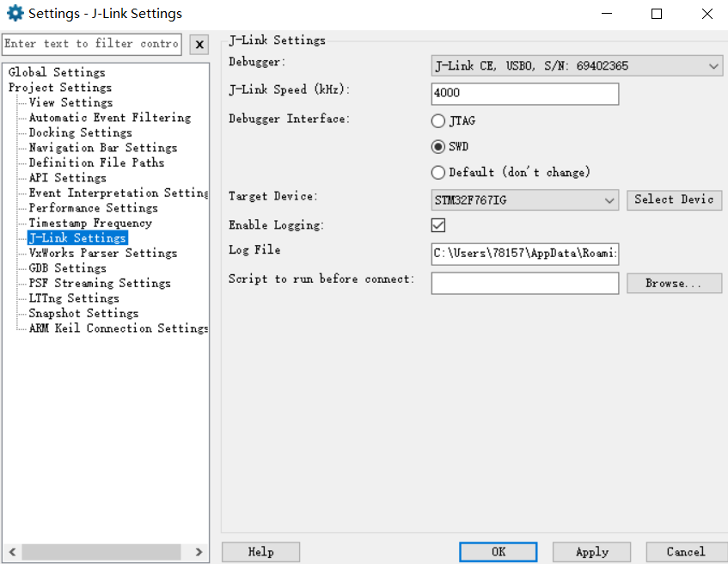Open PSF Streaming Settings page
The image size is (728, 564).
(x=100, y=283)
